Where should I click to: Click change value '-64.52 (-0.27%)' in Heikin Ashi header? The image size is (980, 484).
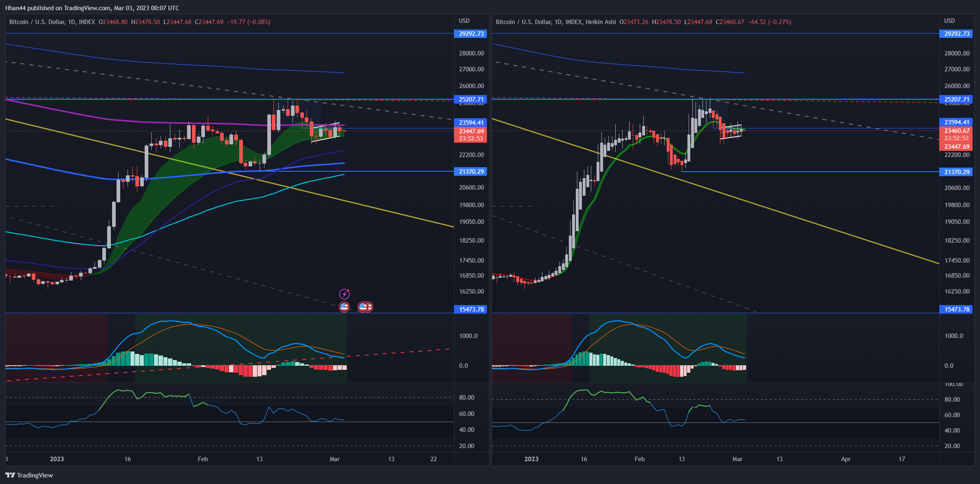[770, 22]
